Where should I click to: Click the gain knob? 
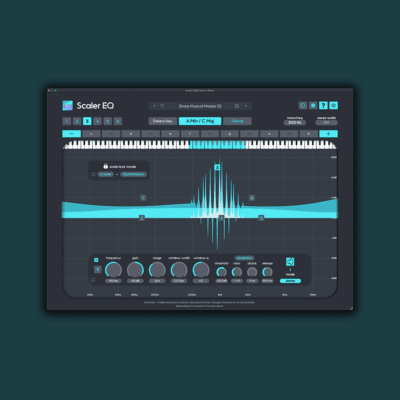135,270
